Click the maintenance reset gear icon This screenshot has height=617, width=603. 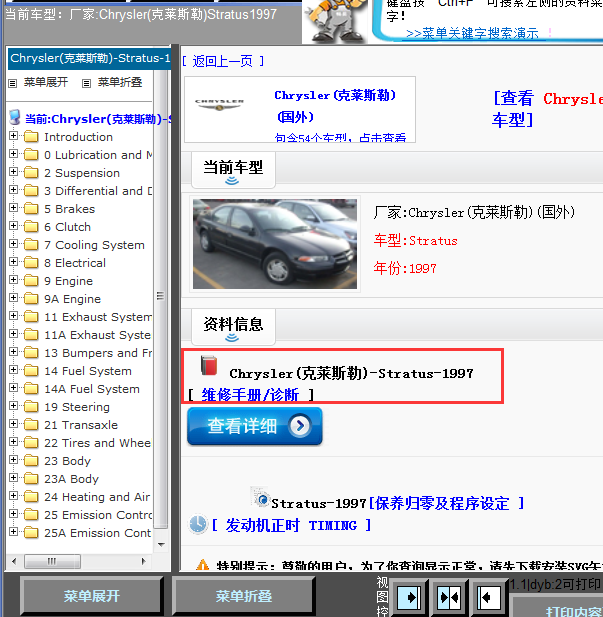[260, 497]
